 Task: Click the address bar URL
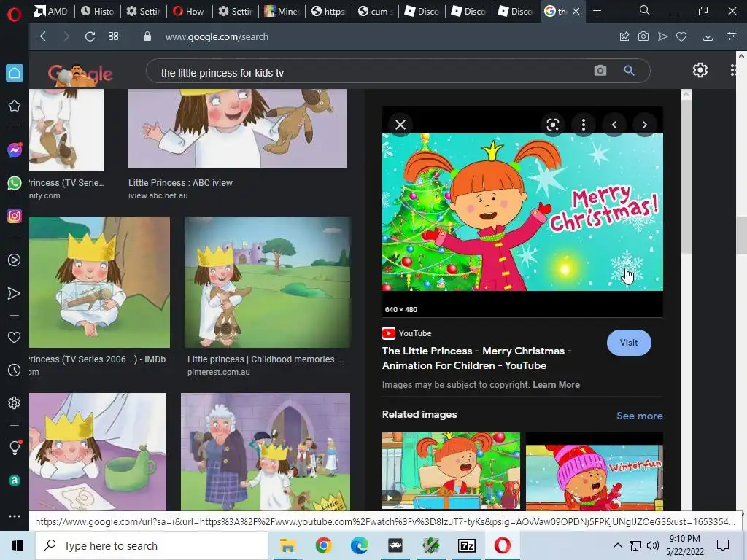(x=217, y=36)
